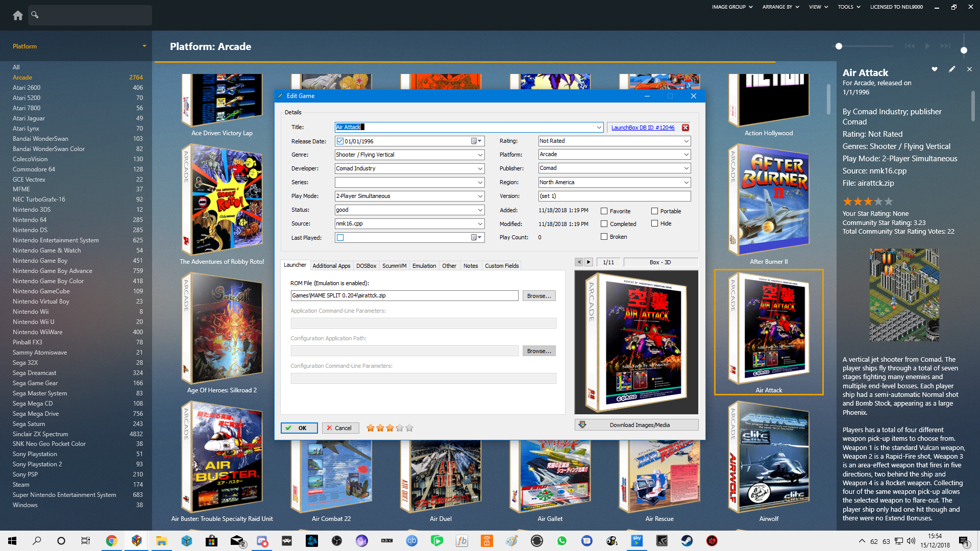Image resolution: width=980 pixels, height=551 pixels.
Task: Click the vertical volume slider handle
Action: tap(964, 50)
